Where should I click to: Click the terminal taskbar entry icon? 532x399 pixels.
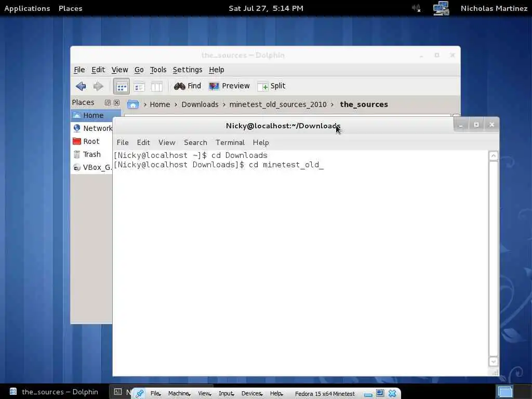[x=118, y=392]
